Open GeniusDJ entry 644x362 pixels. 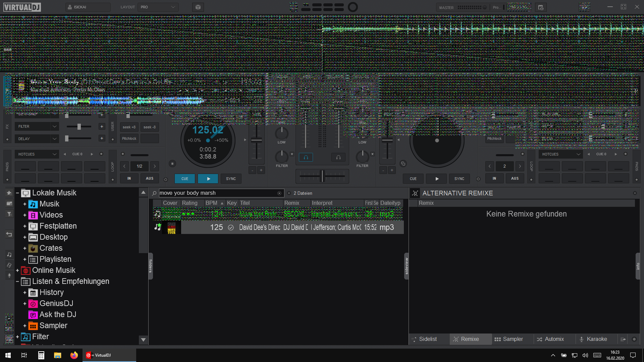(x=56, y=303)
